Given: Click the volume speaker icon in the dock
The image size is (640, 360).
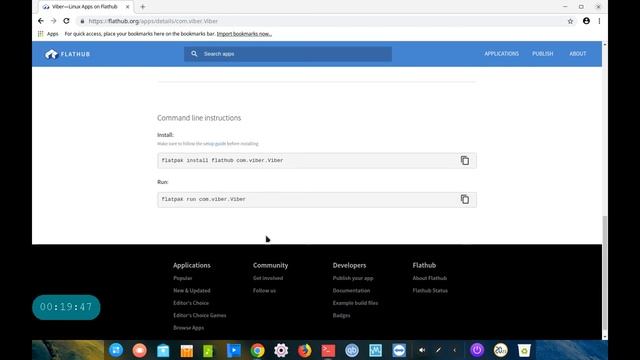Looking at the screenshot, I should 422,350.
